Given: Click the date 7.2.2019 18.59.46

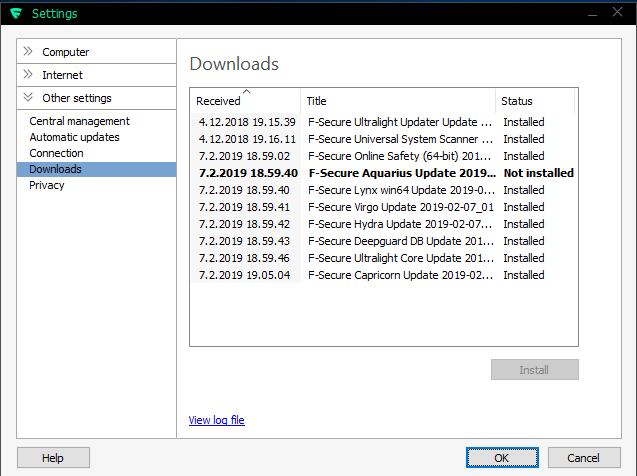Looking at the screenshot, I should (244, 258).
